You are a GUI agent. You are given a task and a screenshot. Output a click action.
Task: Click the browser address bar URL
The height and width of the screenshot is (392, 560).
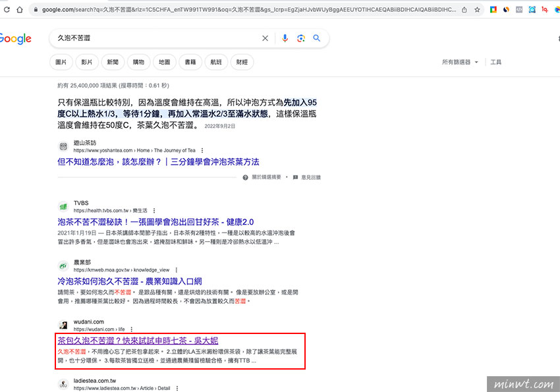[x=249, y=10]
